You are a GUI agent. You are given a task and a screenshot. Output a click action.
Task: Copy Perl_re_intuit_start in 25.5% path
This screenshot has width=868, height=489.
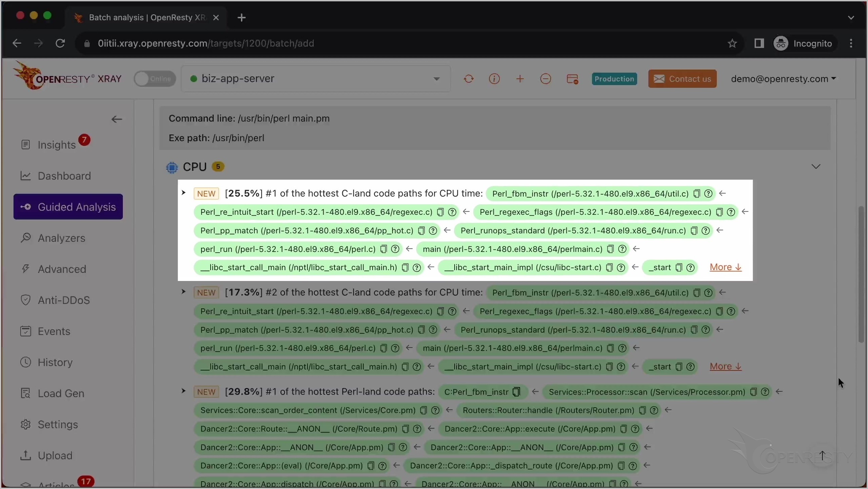[440, 212]
